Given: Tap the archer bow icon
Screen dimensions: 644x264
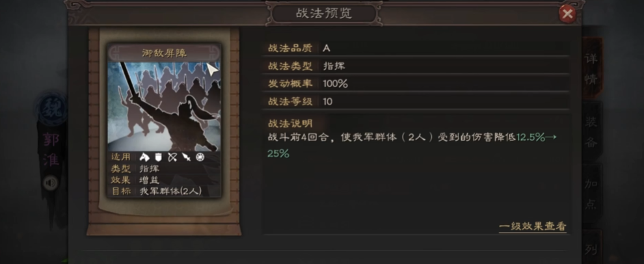Looking at the screenshot, I should pyautogui.click(x=172, y=157).
